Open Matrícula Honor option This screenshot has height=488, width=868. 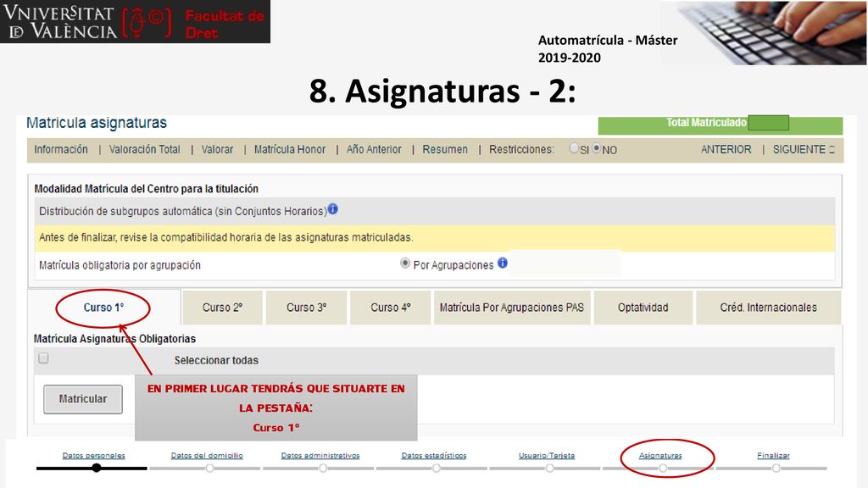[x=290, y=149]
